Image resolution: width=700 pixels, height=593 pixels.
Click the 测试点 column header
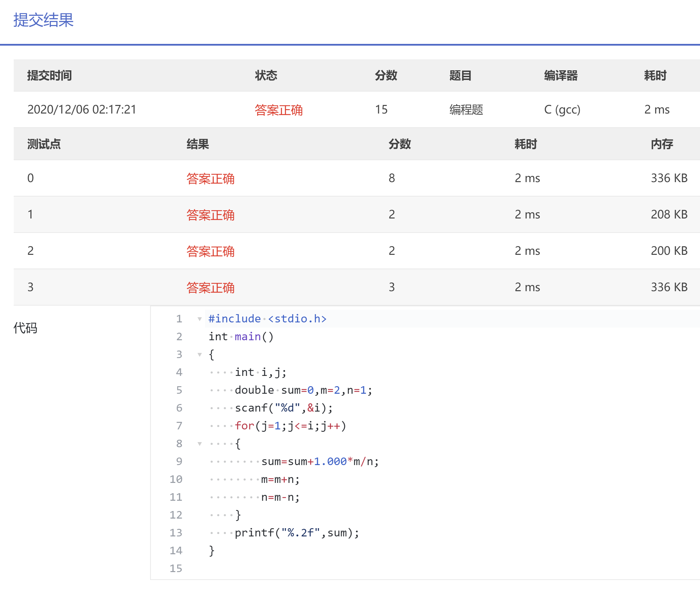44,144
